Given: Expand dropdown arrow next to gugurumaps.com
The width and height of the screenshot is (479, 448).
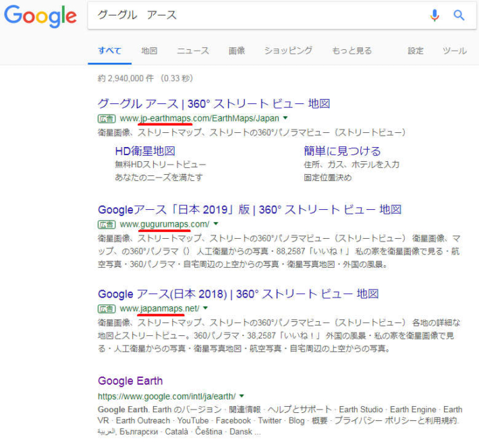Looking at the screenshot, I should click(x=216, y=224).
